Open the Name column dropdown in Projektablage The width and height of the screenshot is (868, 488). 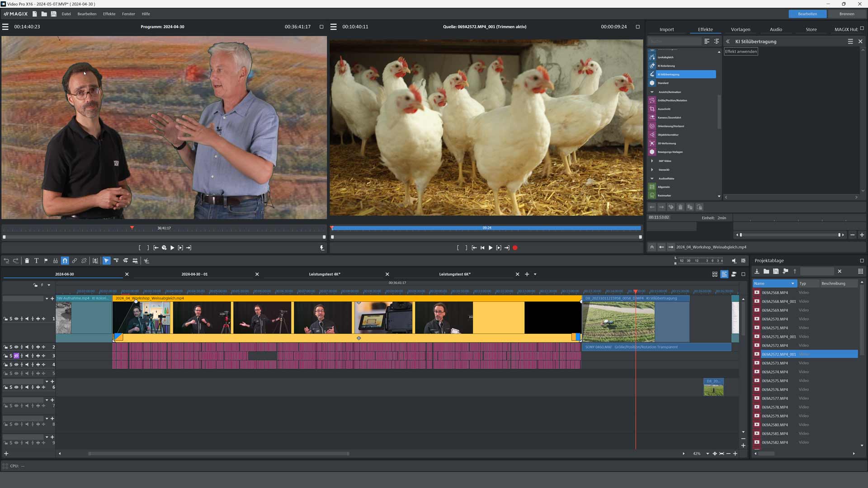(x=793, y=283)
